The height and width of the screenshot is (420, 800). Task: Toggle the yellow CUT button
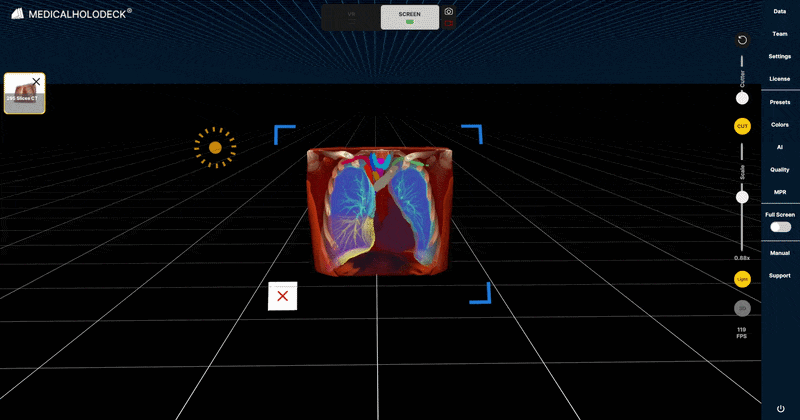pos(742,126)
